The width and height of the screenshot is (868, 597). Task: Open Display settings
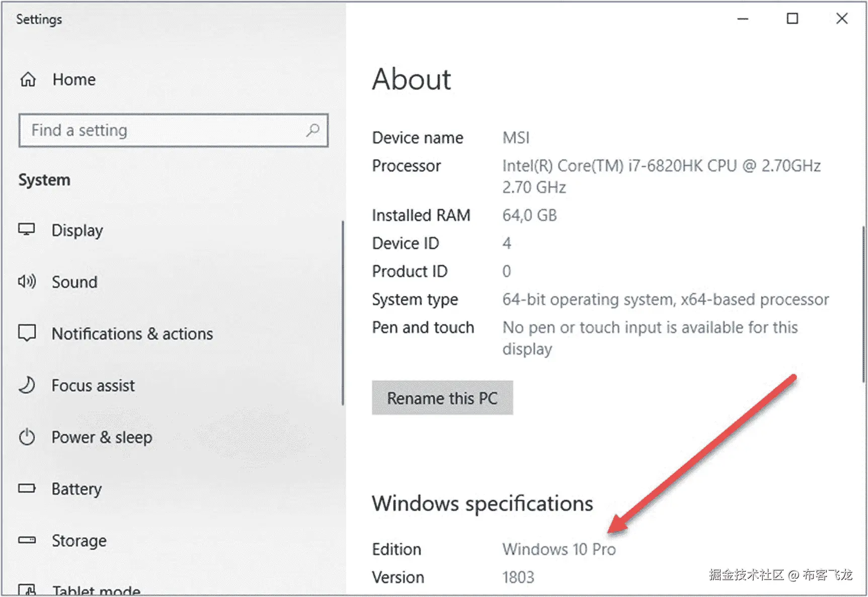[77, 230]
